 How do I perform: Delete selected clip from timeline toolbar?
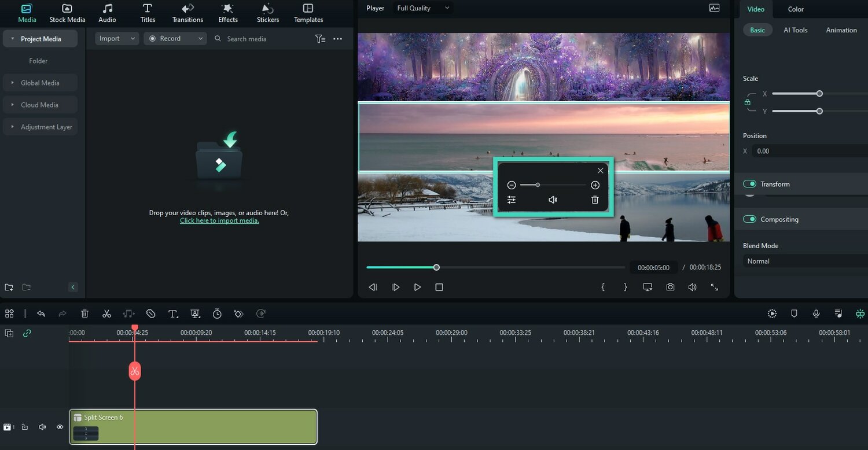pyautogui.click(x=84, y=313)
